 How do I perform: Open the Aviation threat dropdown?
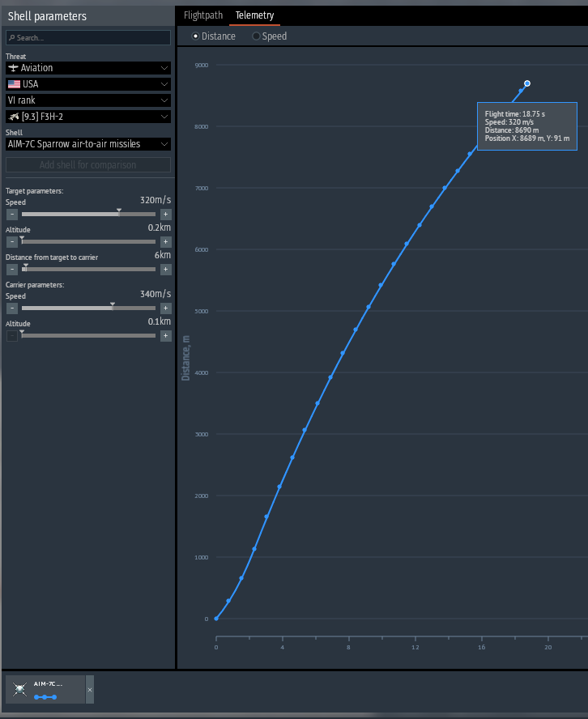point(88,68)
